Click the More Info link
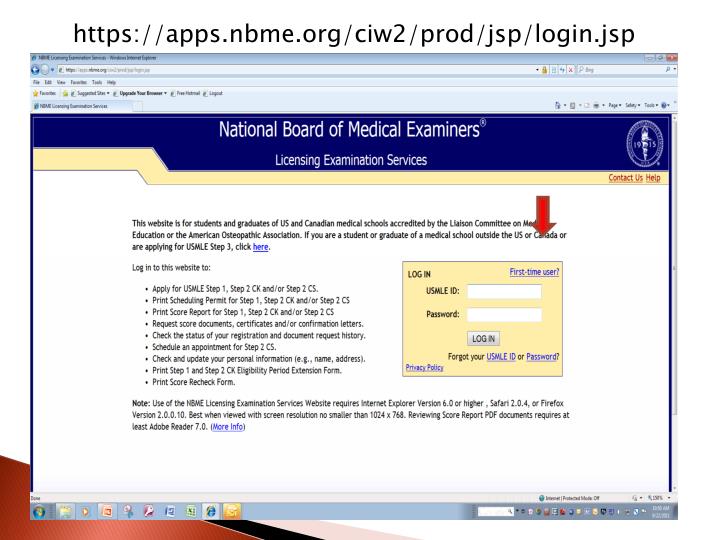 tap(228, 427)
